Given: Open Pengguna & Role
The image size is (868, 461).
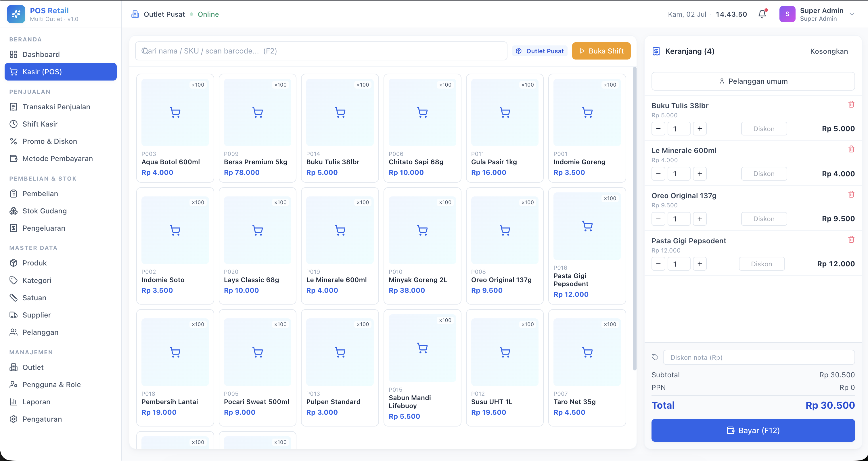Looking at the screenshot, I should [x=61, y=385].
